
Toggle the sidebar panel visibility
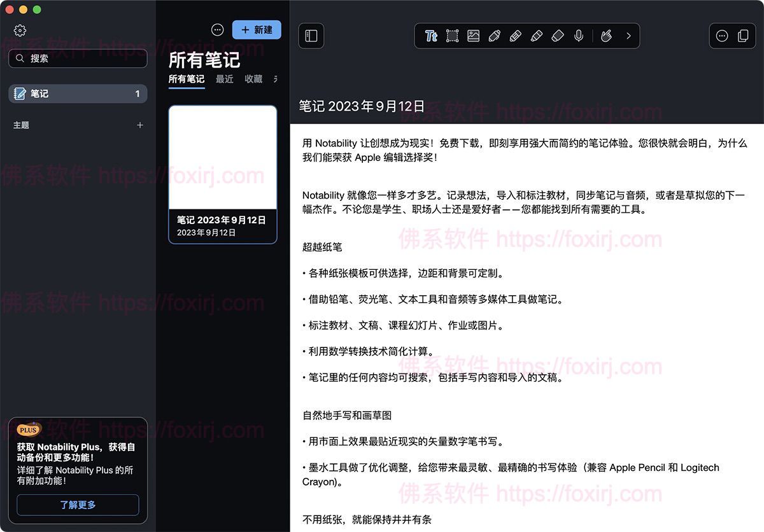click(311, 36)
